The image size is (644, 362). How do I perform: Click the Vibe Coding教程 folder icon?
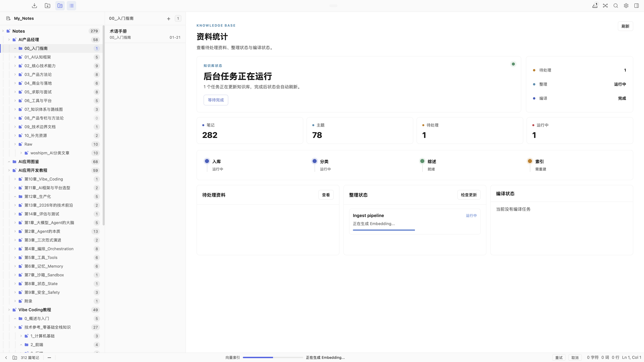(14, 310)
